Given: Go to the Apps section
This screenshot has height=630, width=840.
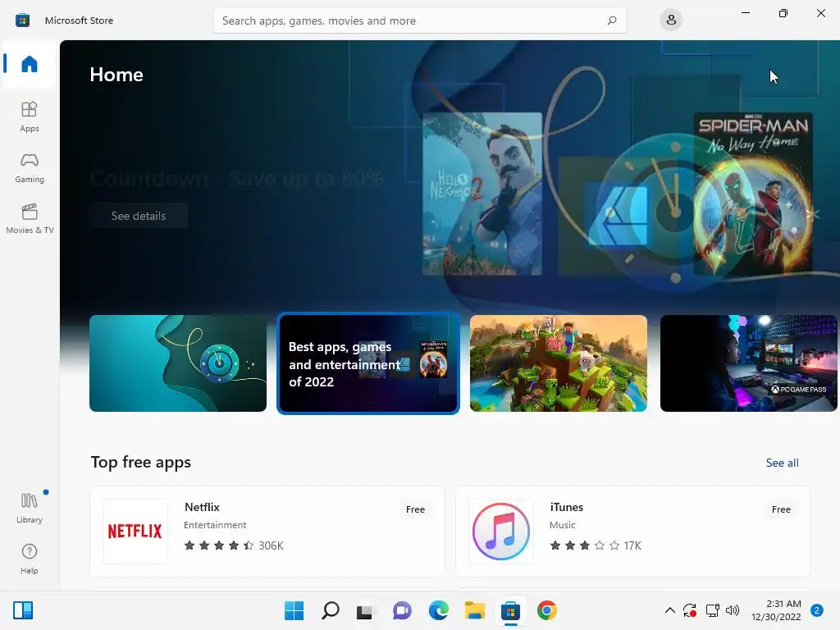Looking at the screenshot, I should click(30, 116).
